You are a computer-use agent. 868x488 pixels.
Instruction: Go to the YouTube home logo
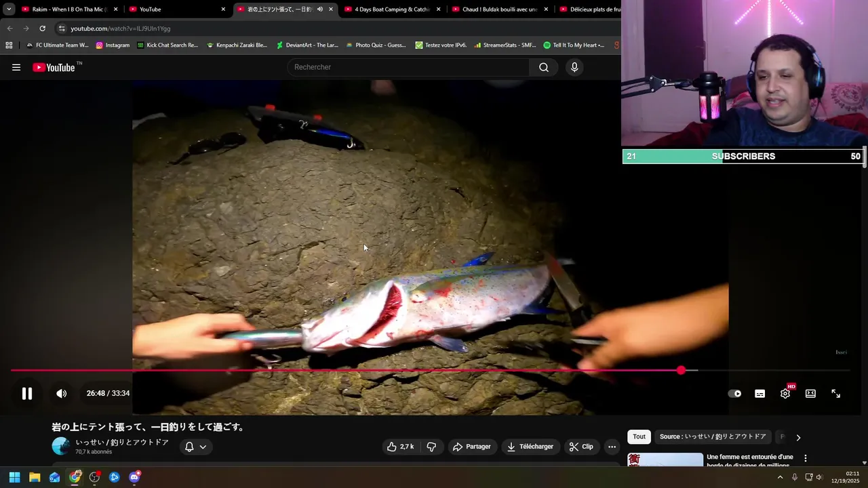(54, 67)
